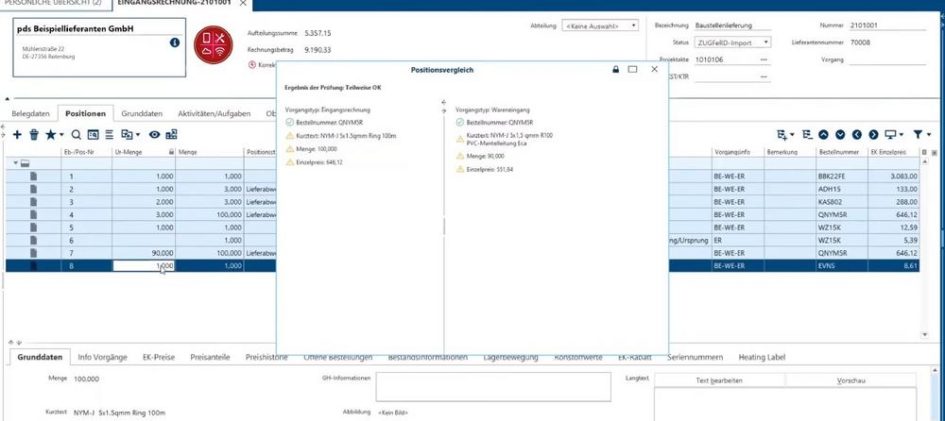
Task: Click the structure blocks icon next to the eye
Action: (171, 135)
